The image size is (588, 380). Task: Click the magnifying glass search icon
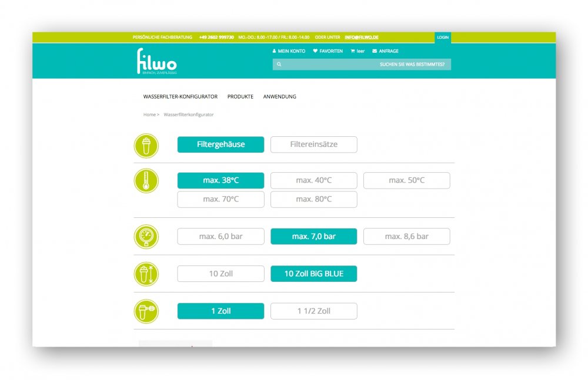(279, 64)
